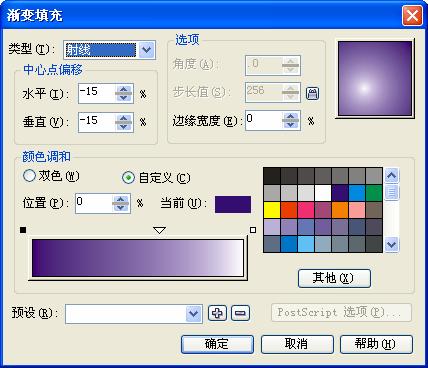
Task: Click the 确定 OK button
Action: 217,344
